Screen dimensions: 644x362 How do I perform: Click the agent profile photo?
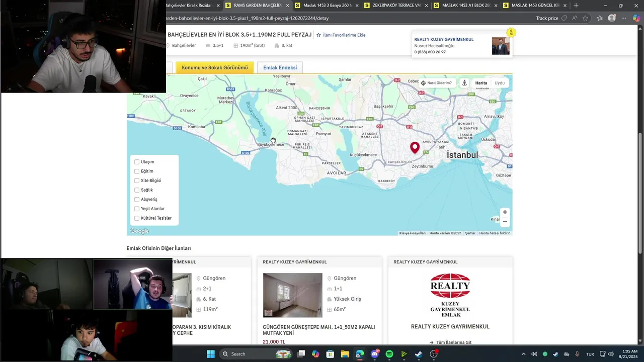click(x=501, y=46)
